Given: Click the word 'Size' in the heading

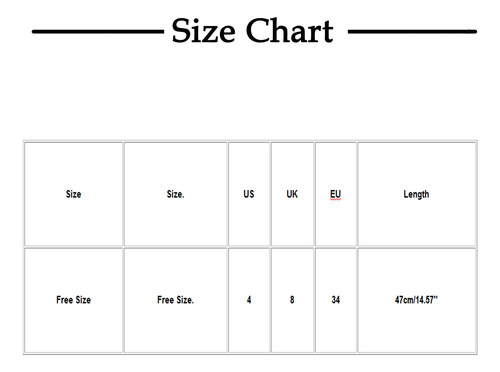Looking at the screenshot, I should point(203,31).
